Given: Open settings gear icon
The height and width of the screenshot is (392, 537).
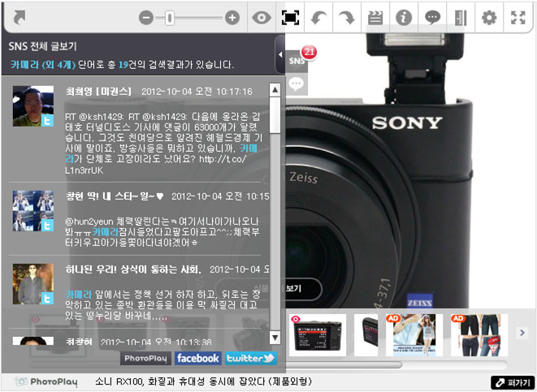Looking at the screenshot, I should (489, 17).
